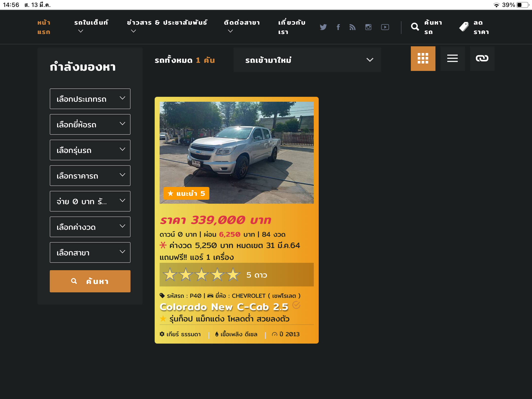
Task: Switch to list view layout
Action: click(452, 59)
